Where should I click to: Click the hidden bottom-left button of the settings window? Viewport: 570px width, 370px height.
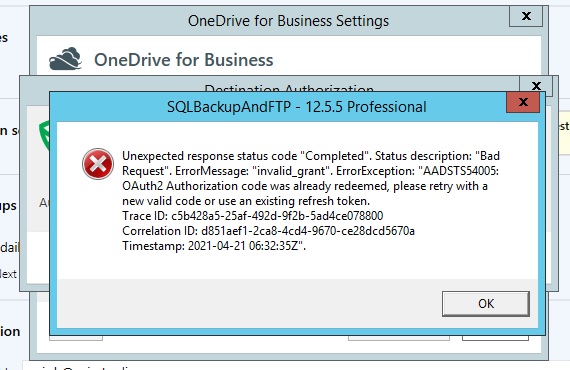pos(76,338)
